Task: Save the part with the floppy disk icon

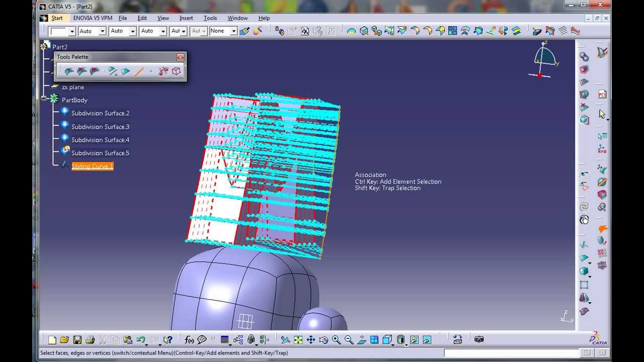Action: pyautogui.click(x=77, y=340)
